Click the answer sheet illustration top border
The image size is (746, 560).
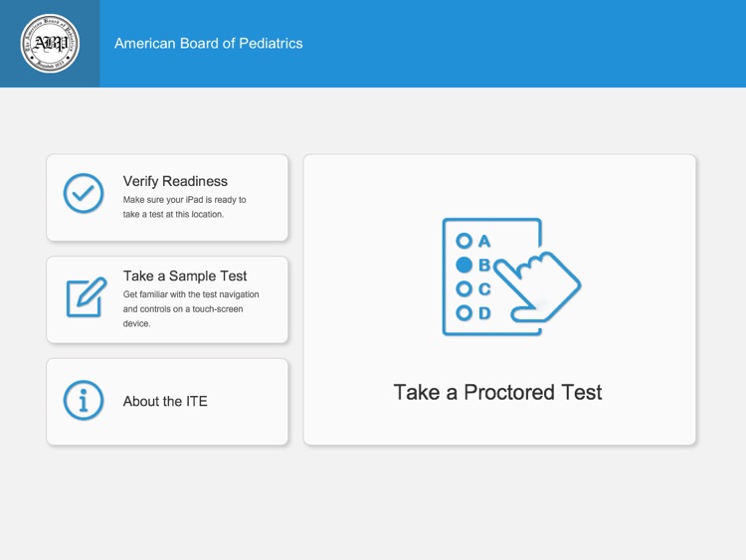pos(491,220)
